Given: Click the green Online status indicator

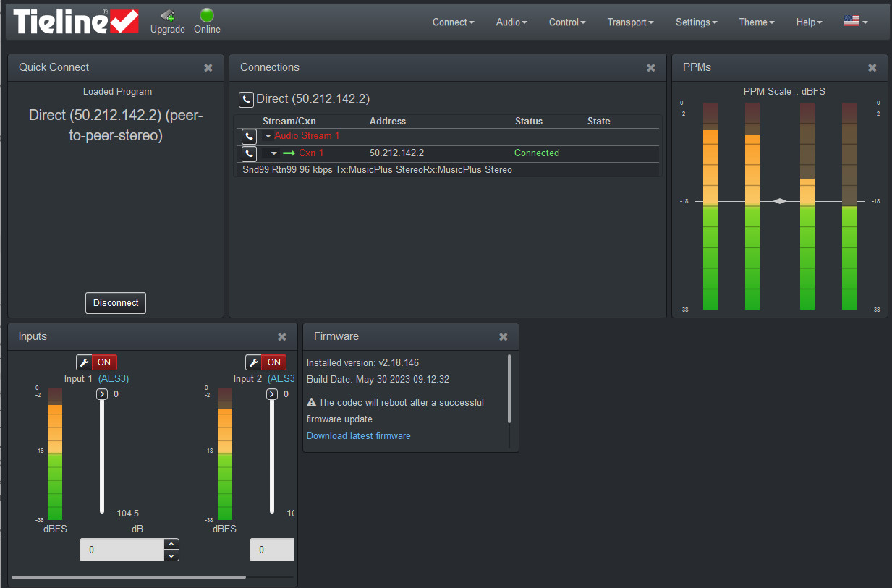Looking at the screenshot, I should click(x=207, y=15).
